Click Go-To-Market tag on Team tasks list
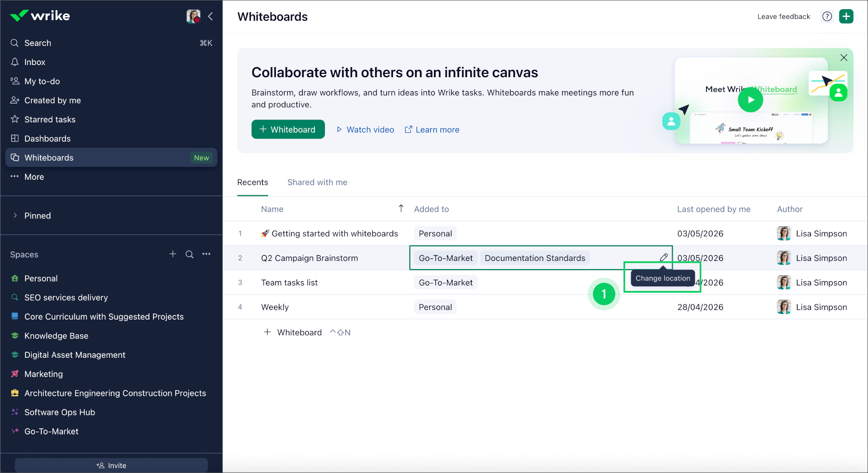The image size is (868, 473). (446, 283)
